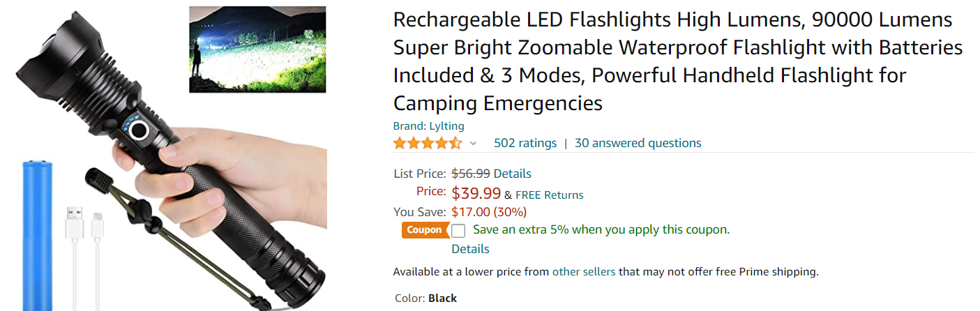Open the Brand: Lylting link
The height and width of the screenshot is (311, 980).
[x=428, y=126]
